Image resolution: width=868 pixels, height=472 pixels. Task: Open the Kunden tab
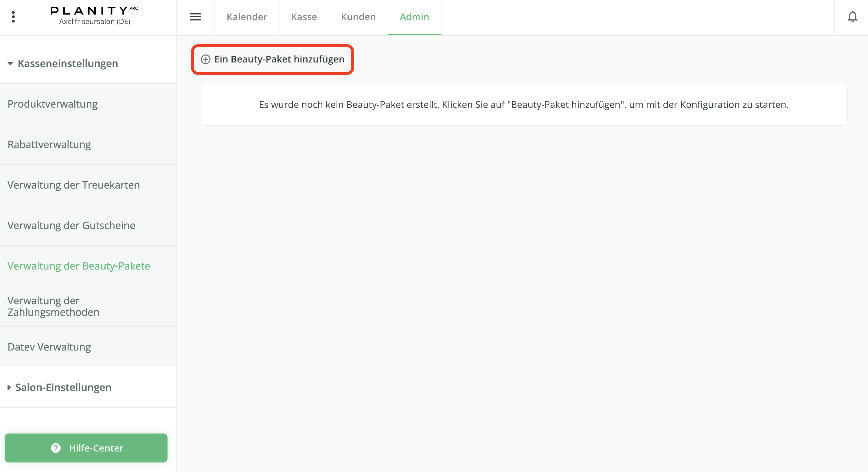pos(358,17)
